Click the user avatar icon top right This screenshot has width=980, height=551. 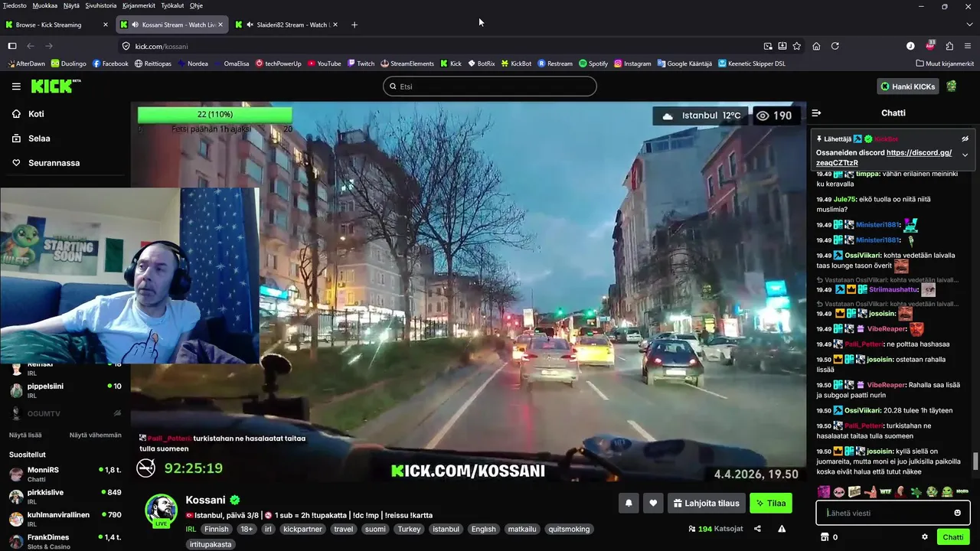tap(952, 86)
